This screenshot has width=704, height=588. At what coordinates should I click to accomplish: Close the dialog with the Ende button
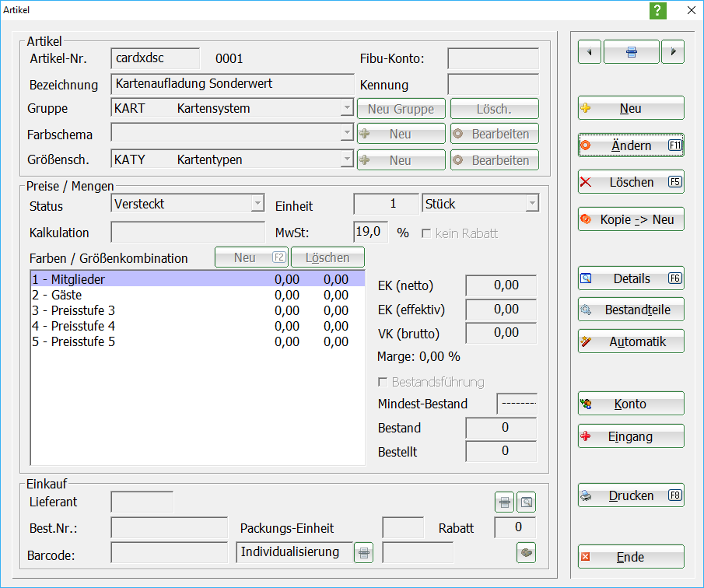(x=631, y=557)
